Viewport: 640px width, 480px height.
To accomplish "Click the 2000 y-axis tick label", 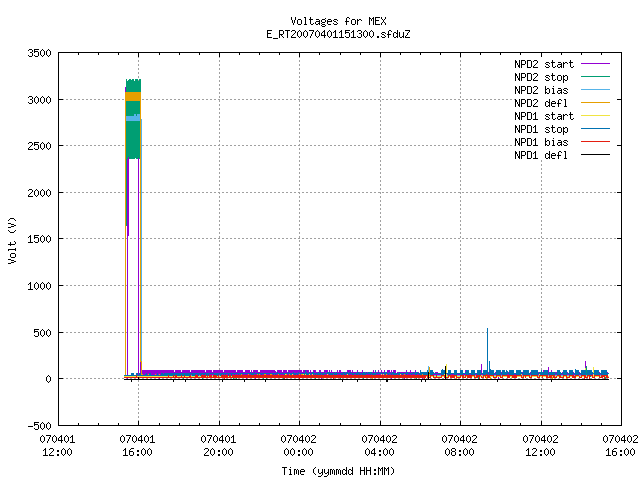I will [x=39, y=193].
